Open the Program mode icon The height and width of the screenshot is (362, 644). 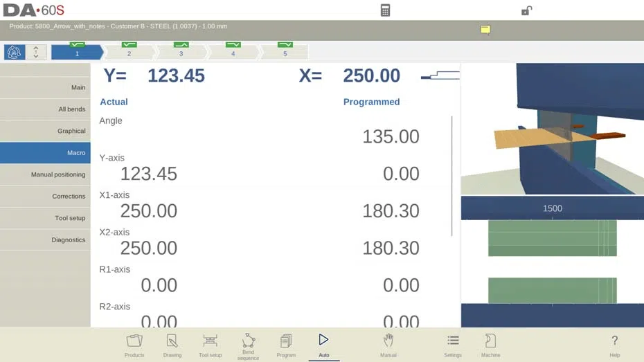(286, 345)
